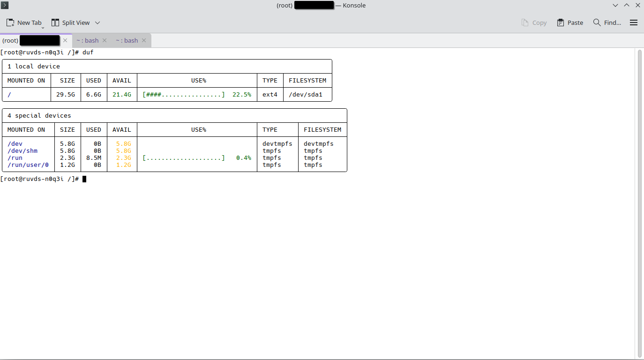Open the Find search tool
The width and height of the screenshot is (644, 360).
click(607, 22)
